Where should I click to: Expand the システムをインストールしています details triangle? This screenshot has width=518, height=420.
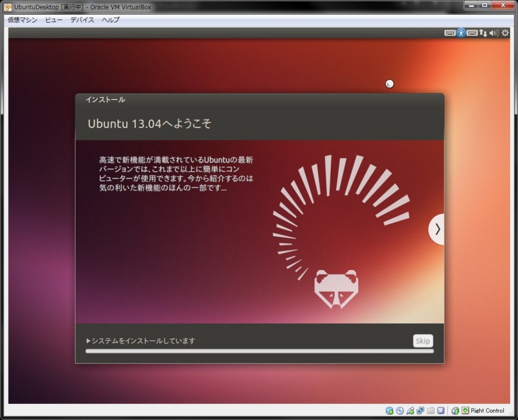point(88,341)
